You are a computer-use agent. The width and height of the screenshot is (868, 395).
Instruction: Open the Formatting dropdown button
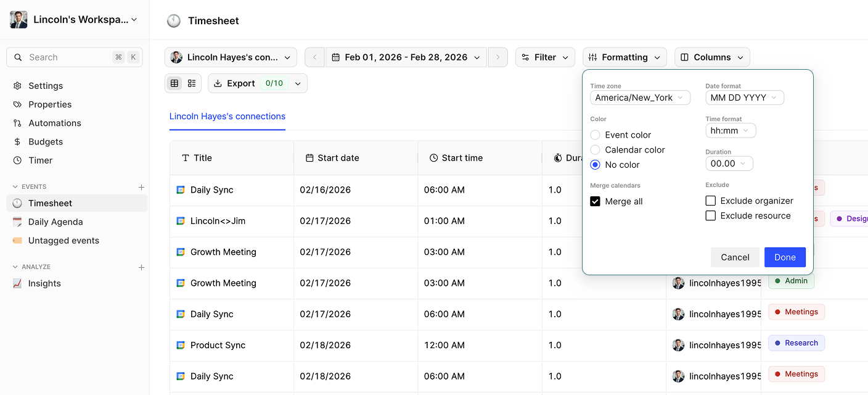[x=624, y=57]
